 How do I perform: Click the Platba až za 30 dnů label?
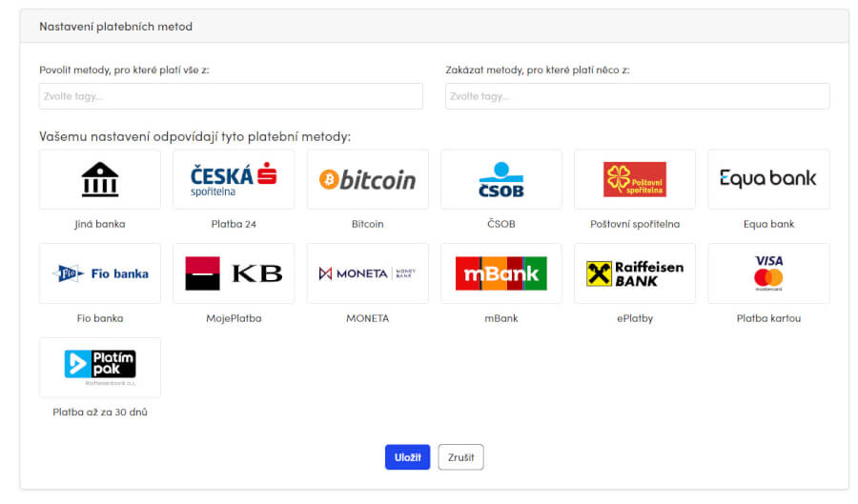pyautogui.click(x=100, y=413)
